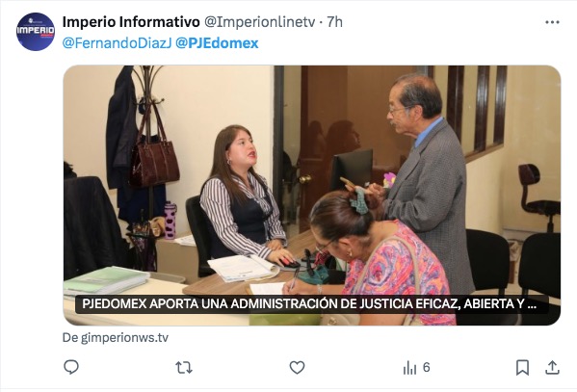Open the PJEDOMEX APORTA UNA ADMINISTRACIÓN headline

coord(309,304)
